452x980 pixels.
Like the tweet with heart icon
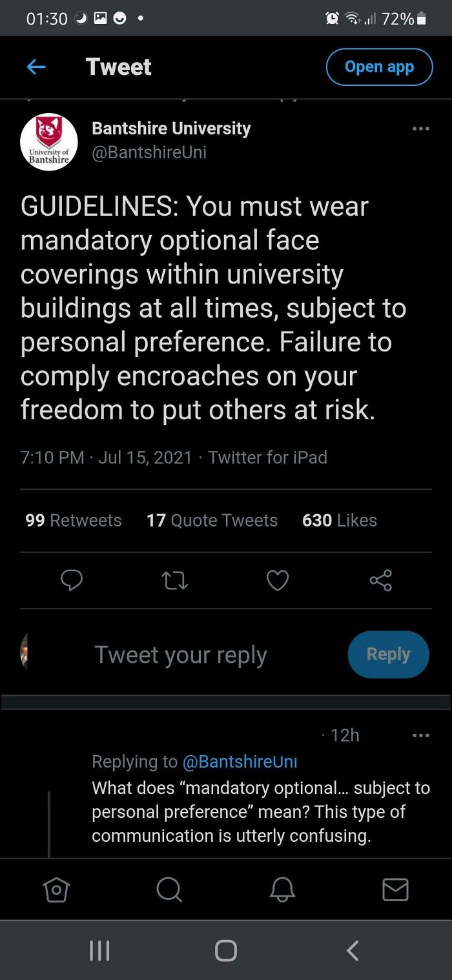pyautogui.click(x=278, y=581)
